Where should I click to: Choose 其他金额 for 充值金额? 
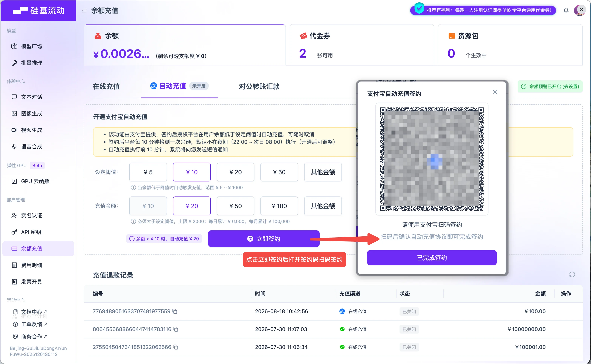pyautogui.click(x=323, y=206)
